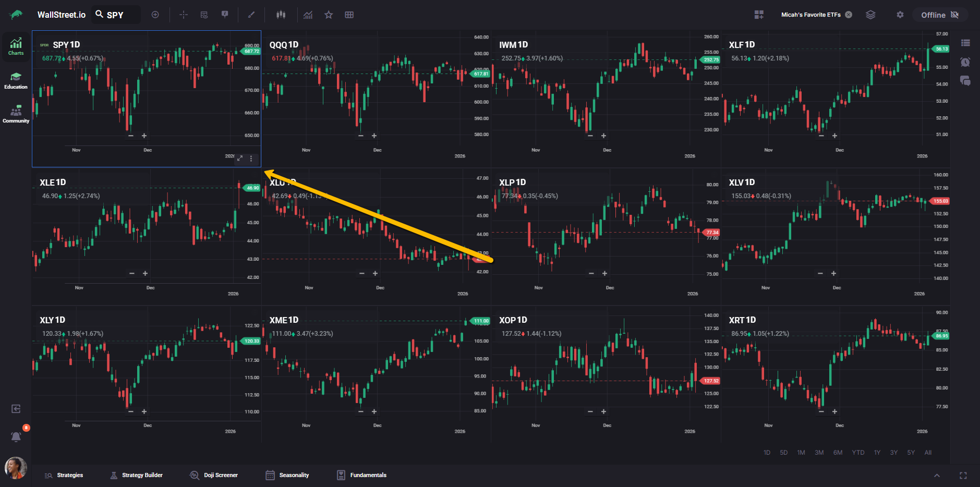Select the 6M time range
The image size is (980, 487).
[x=838, y=453]
